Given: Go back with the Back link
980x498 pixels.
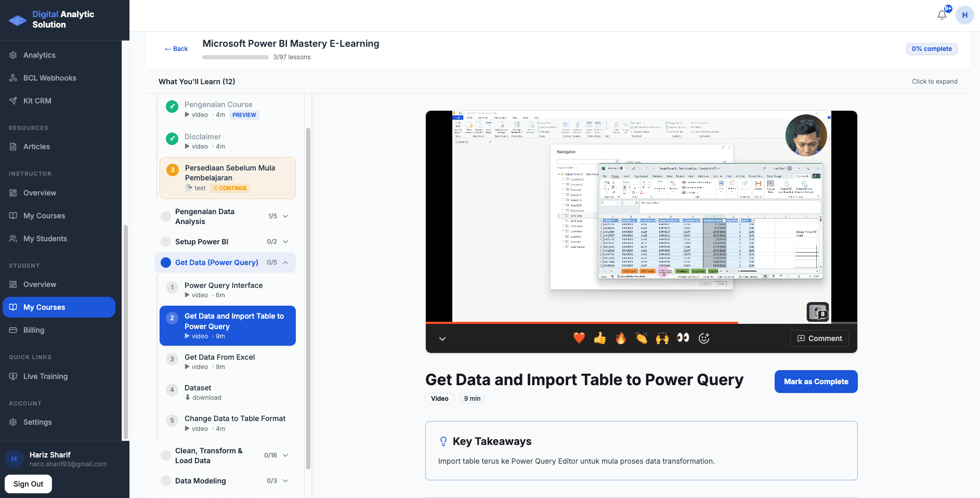Looking at the screenshot, I should [x=176, y=49].
